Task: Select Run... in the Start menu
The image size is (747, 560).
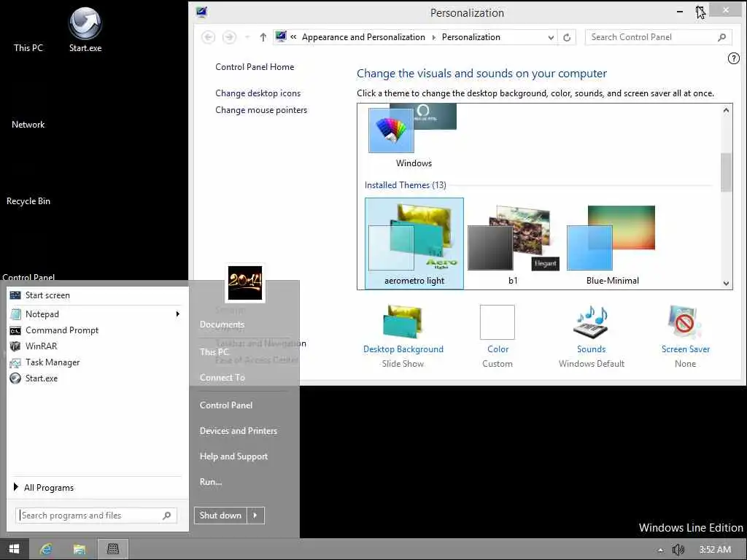Action: pyautogui.click(x=211, y=482)
